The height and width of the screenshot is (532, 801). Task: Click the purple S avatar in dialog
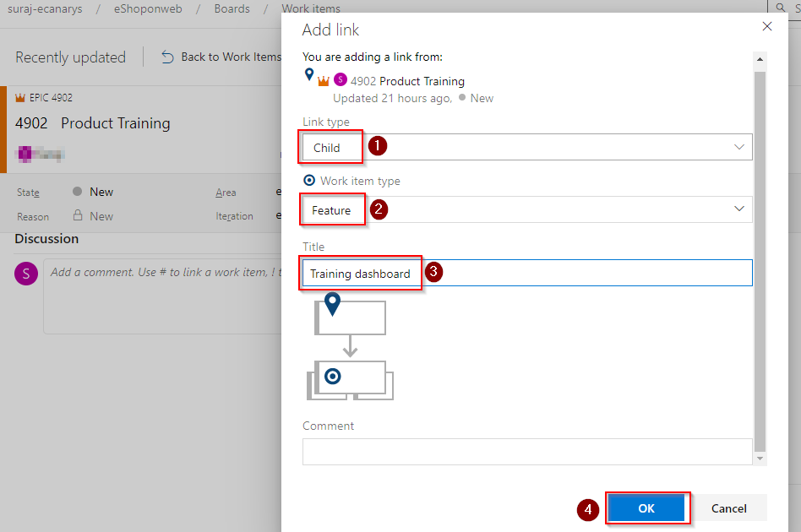coord(341,79)
